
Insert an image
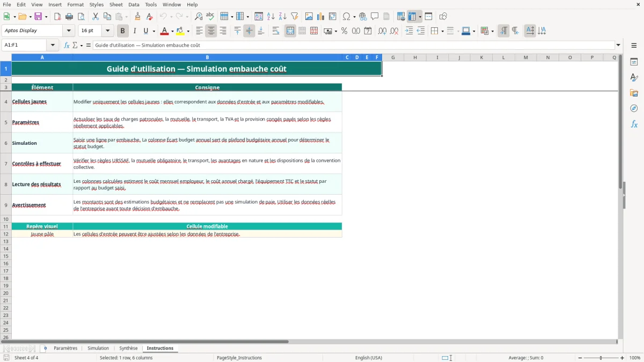[x=309, y=17]
